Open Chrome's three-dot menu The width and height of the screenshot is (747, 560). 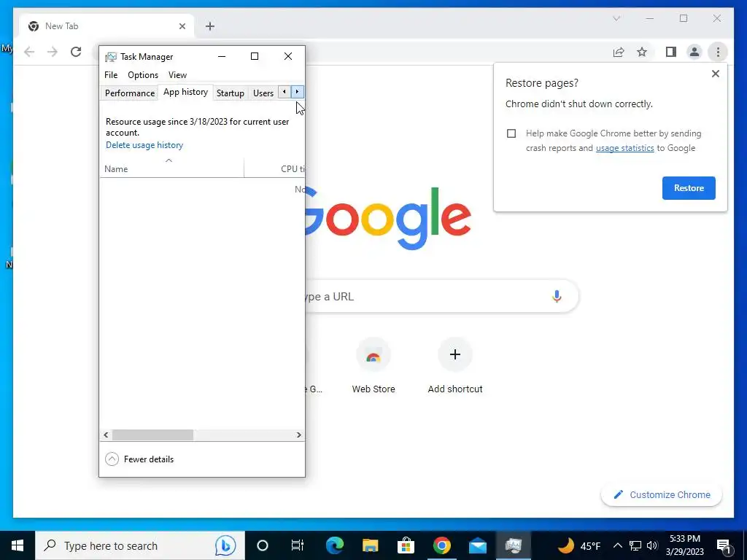tap(718, 52)
